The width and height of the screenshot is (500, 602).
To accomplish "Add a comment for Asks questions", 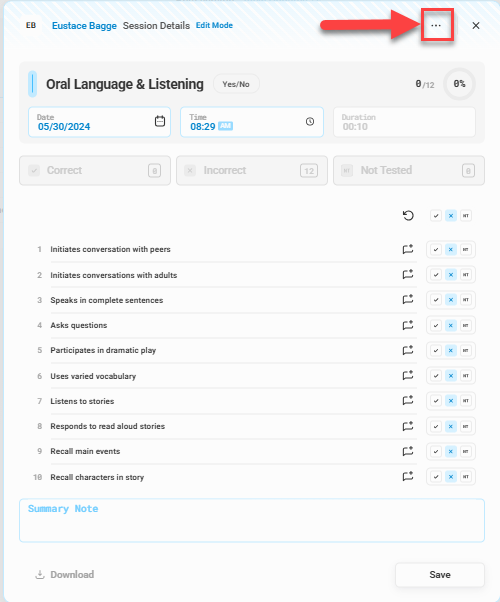I will point(408,325).
